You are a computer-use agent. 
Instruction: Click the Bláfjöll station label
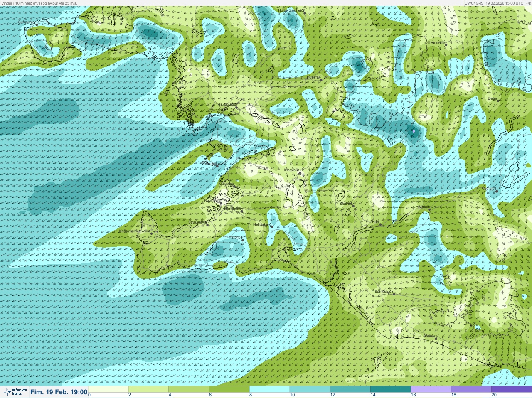pos(236,238)
